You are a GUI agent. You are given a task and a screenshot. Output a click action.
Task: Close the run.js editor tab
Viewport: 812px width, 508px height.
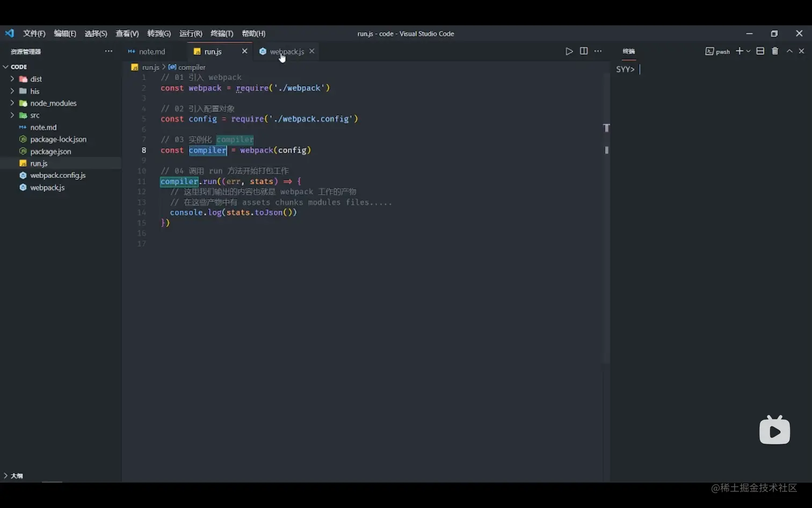click(x=244, y=51)
